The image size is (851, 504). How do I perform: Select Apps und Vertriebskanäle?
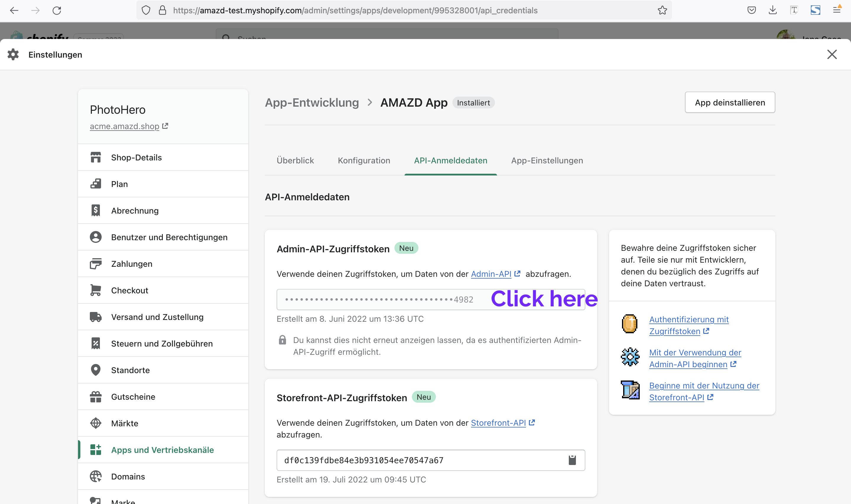[x=163, y=450]
